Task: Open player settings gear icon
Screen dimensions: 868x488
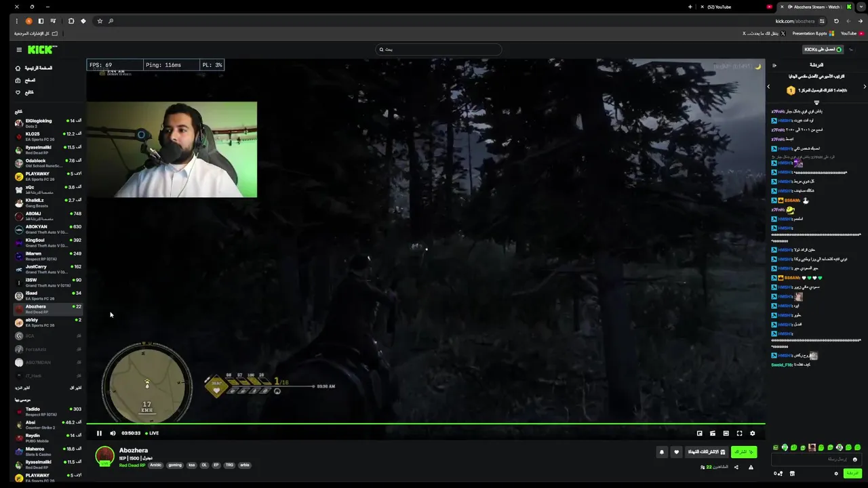Action: [x=752, y=433]
